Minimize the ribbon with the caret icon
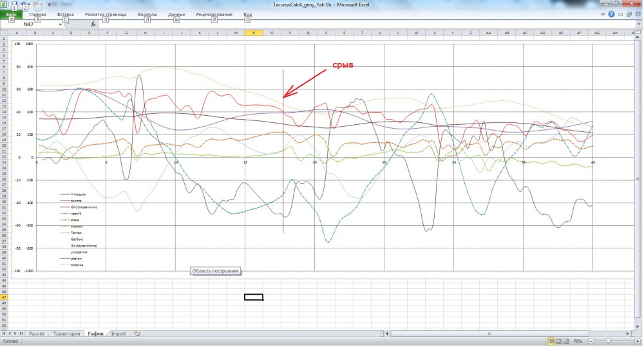The image size is (644, 352). 603,14
